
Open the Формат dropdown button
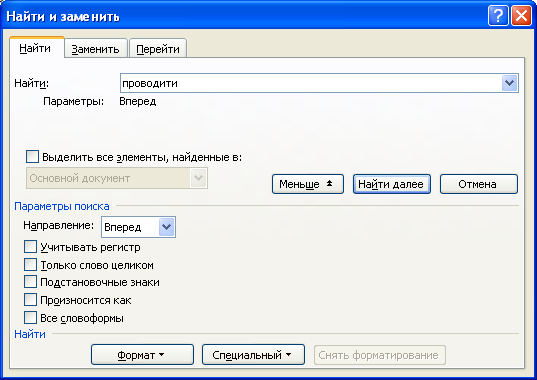[142, 355]
